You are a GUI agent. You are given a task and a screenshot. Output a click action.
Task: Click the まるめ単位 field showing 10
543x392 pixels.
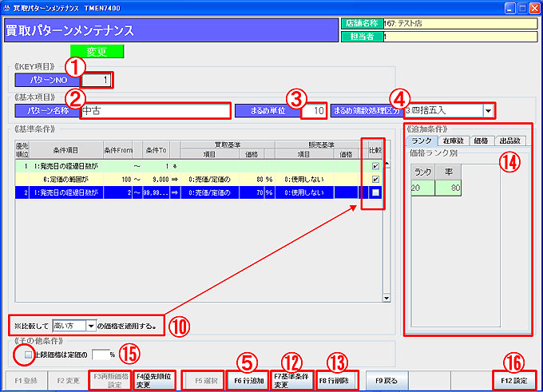pos(314,111)
